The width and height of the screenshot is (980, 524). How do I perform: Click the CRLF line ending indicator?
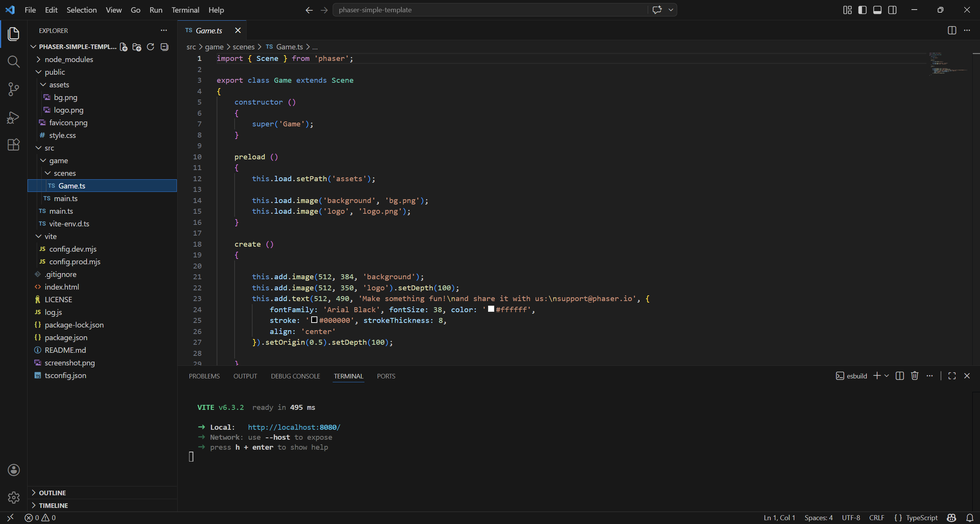876,517
